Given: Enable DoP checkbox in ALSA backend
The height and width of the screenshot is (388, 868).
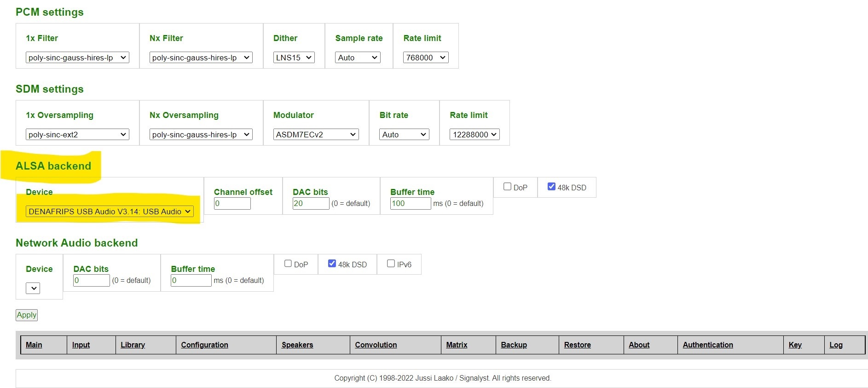Looking at the screenshot, I should pyautogui.click(x=507, y=187).
